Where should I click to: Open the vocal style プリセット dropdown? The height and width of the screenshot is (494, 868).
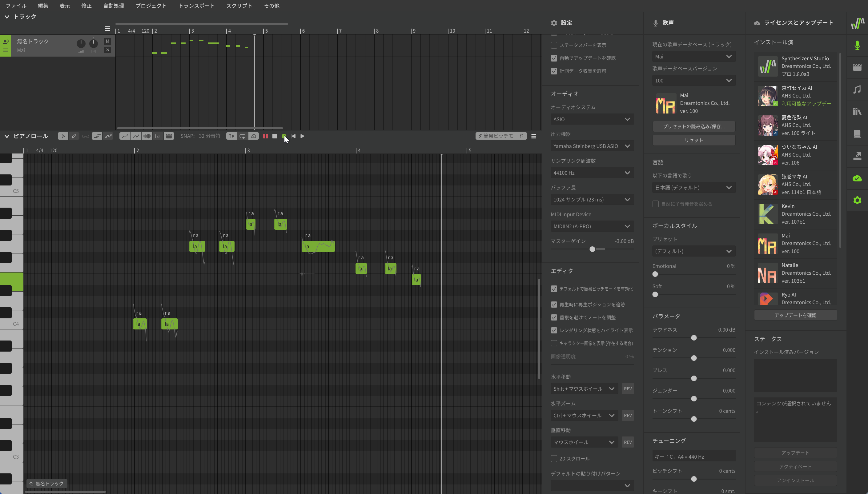coord(693,251)
